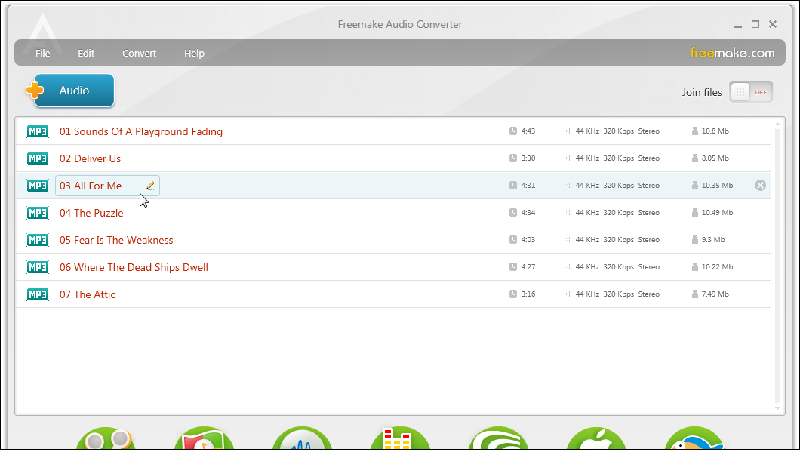Convert to AAC using the striped green icon
The height and width of the screenshot is (450, 800).
click(498, 439)
